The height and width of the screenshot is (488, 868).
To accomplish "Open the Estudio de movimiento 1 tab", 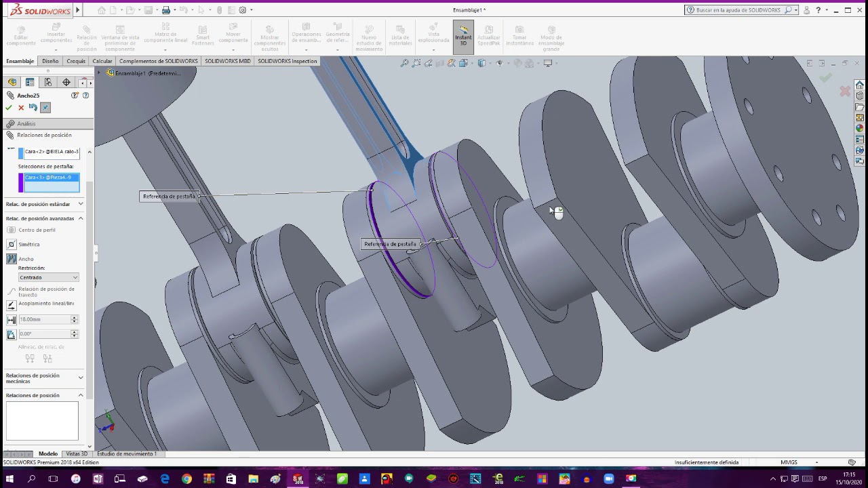I will (x=127, y=453).
